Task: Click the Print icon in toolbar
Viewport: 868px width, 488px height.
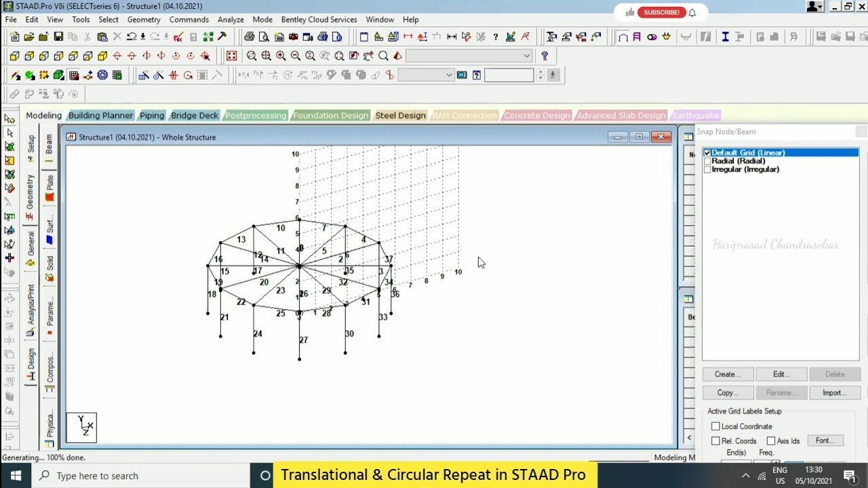Action: [249, 37]
